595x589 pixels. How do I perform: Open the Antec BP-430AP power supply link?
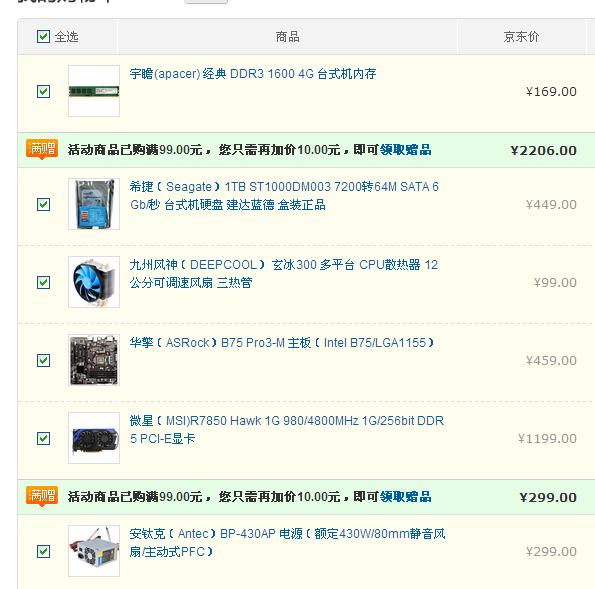287,543
